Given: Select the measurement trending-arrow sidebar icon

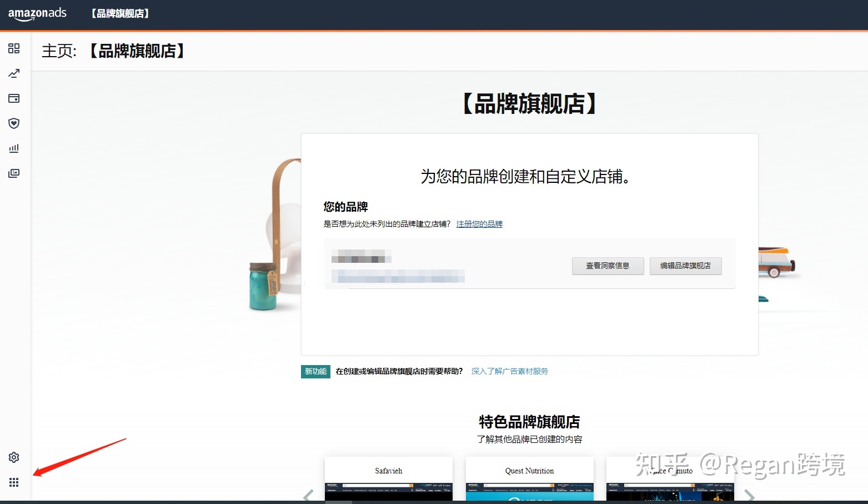Looking at the screenshot, I should coord(14,73).
